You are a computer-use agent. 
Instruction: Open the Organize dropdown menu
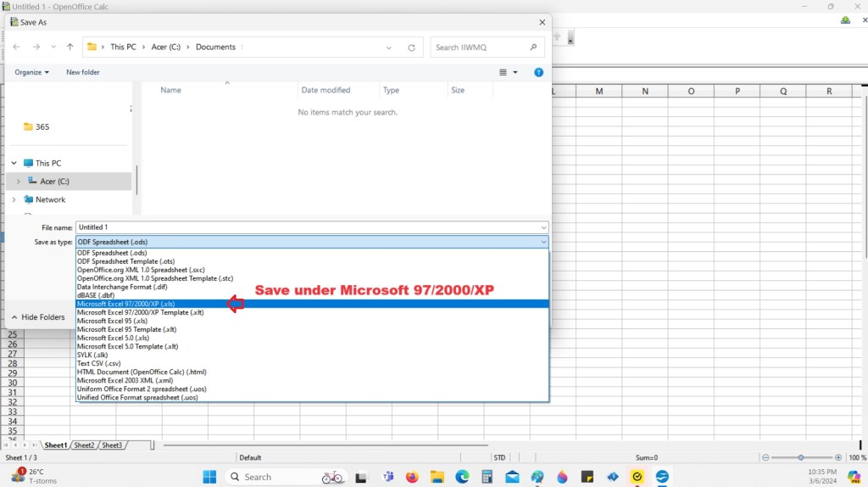pyautogui.click(x=31, y=73)
